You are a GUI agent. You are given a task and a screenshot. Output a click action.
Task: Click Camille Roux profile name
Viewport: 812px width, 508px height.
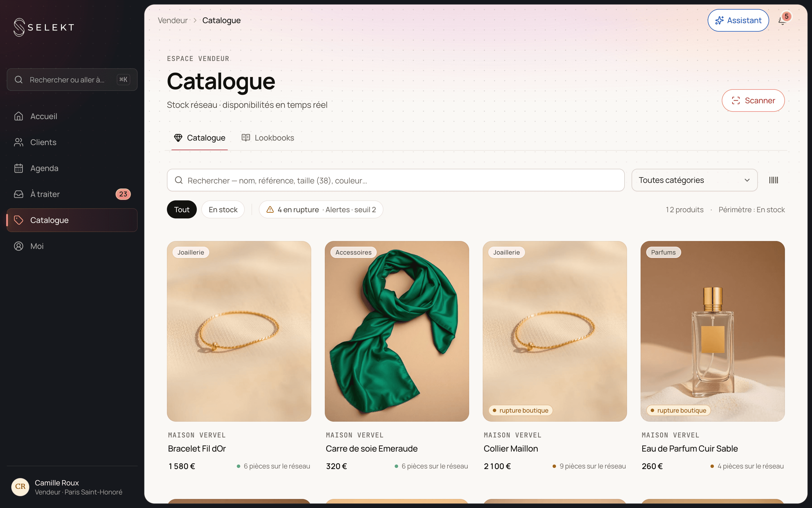57,483
